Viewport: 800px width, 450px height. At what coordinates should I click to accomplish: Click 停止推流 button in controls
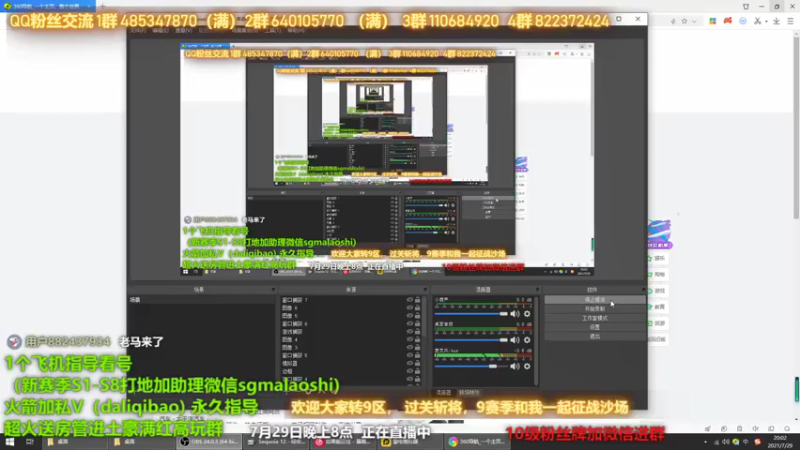594,299
